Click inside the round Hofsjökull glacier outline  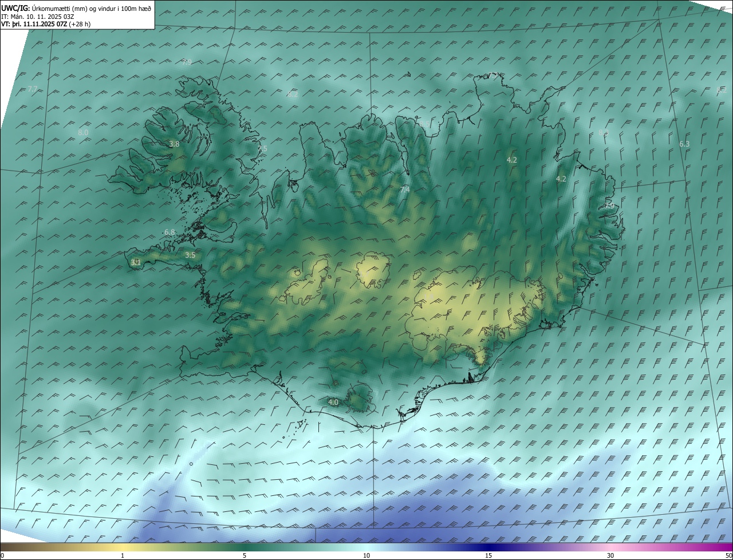[372, 271]
